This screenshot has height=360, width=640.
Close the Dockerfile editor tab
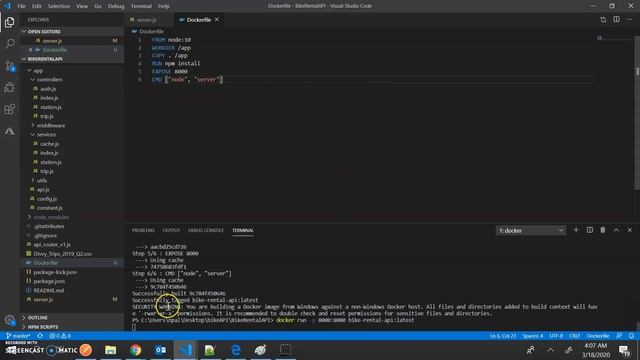pyautogui.click(x=217, y=20)
